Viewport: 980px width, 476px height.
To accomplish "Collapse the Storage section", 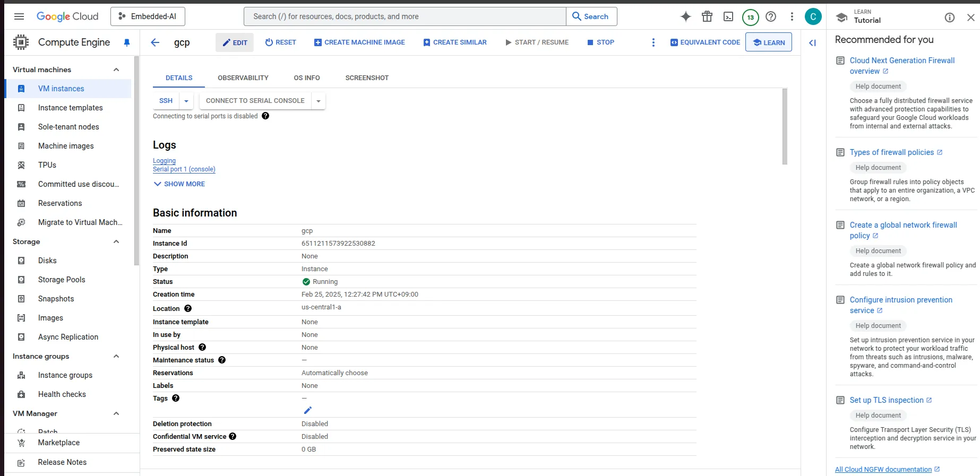I will [x=116, y=241].
